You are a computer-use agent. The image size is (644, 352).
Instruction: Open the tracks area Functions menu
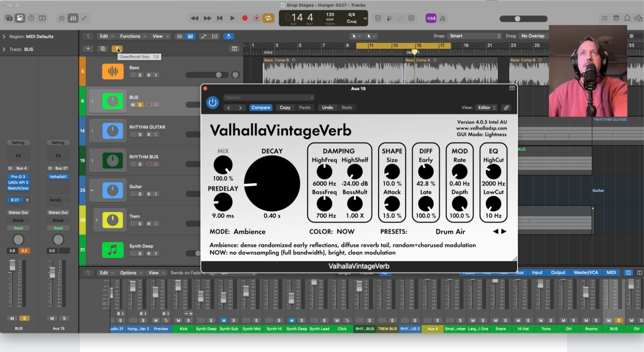pos(133,36)
